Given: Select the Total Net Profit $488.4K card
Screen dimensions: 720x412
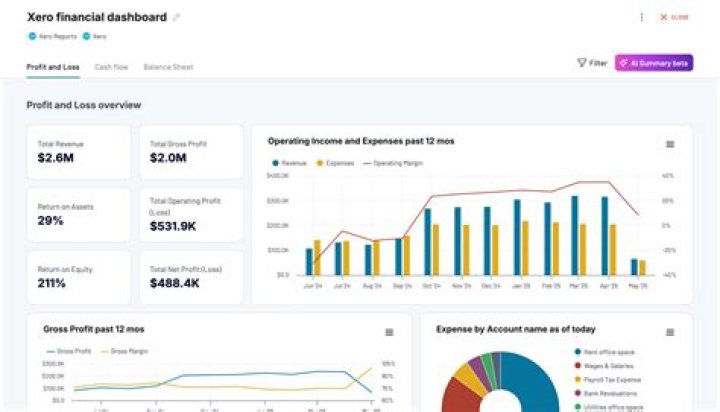Looking at the screenshot, I should 191,277.
